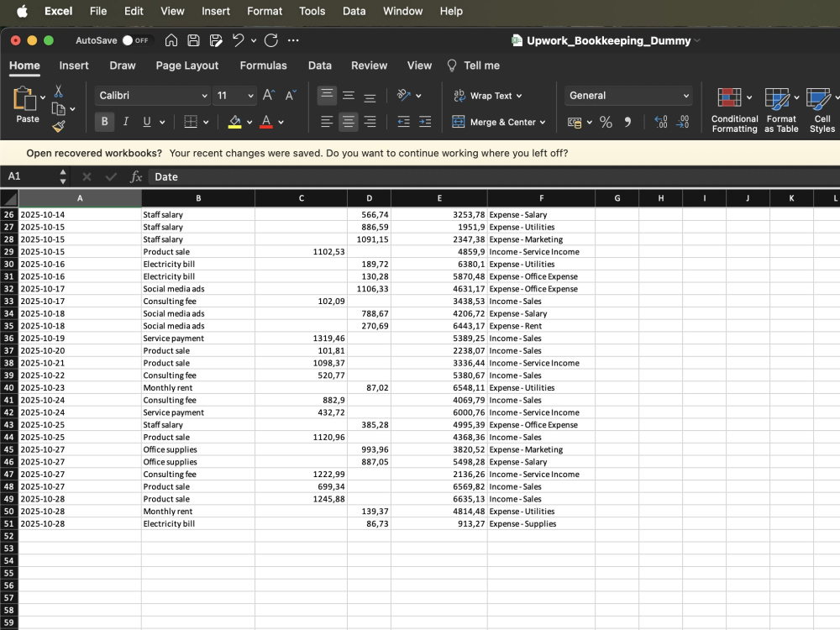Click the Save floppy disk icon
The height and width of the screenshot is (630, 840).
(193, 40)
